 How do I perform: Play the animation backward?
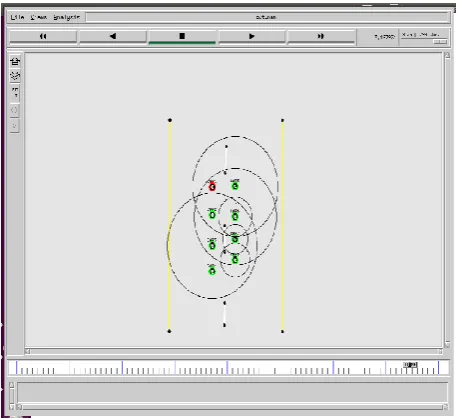tap(113, 36)
